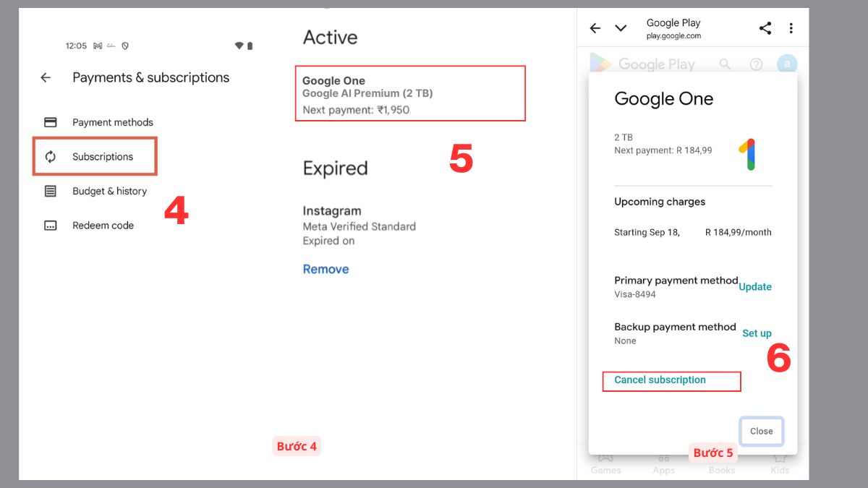
Task: Open Redeem code option
Action: [103, 226]
